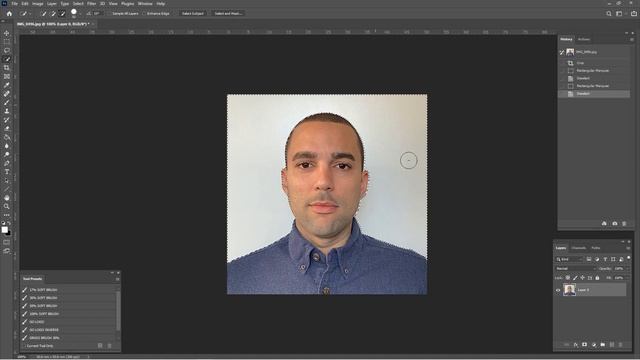This screenshot has width=640, height=360.
Task: Toggle Lock All padlock icon
Action: point(597,278)
